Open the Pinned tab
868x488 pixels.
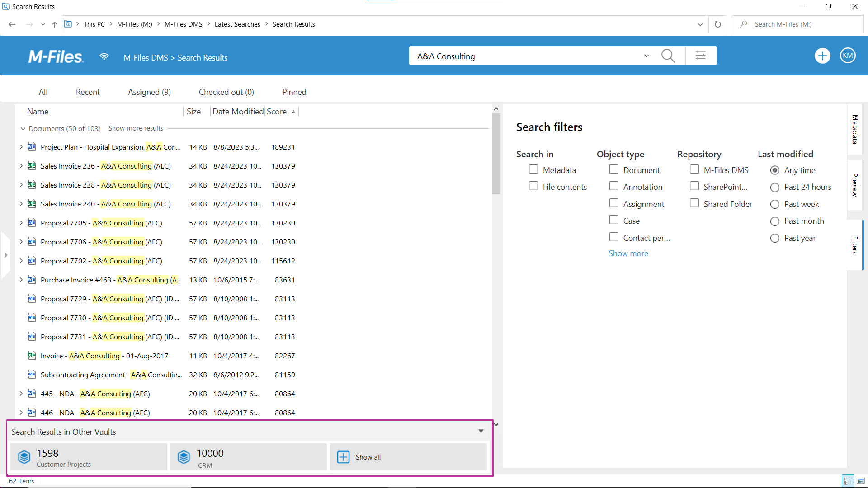[294, 92]
